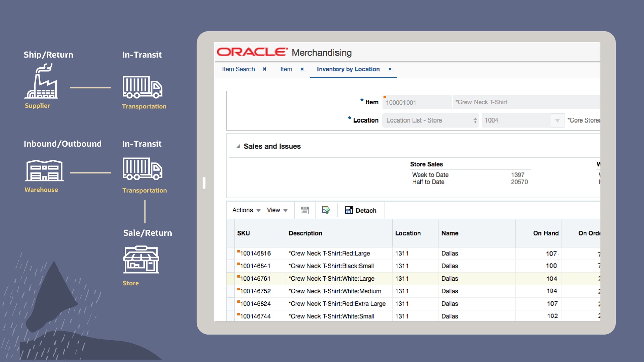The height and width of the screenshot is (362, 644).
Task: Click the Detach button
Action: tap(361, 210)
